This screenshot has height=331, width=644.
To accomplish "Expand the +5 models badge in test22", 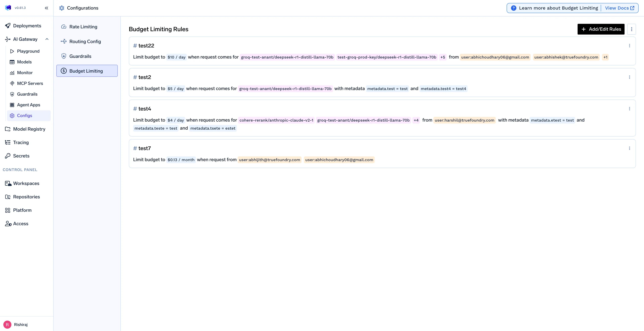I will pyautogui.click(x=443, y=57).
